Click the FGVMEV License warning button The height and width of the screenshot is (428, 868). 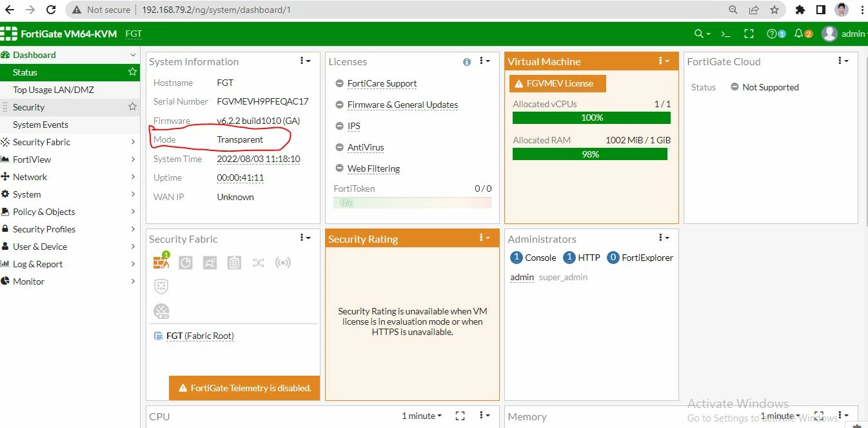pyautogui.click(x=558, y=83)
